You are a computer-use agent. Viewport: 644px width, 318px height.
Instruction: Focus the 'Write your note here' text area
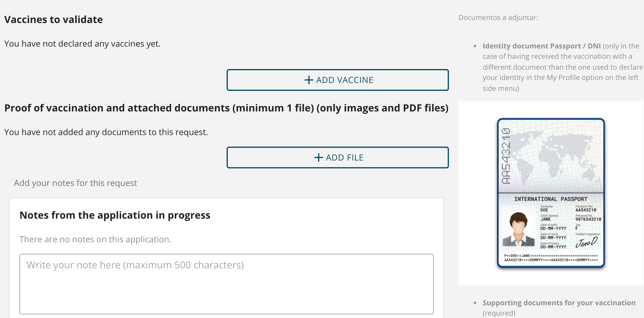coord(226,284)
